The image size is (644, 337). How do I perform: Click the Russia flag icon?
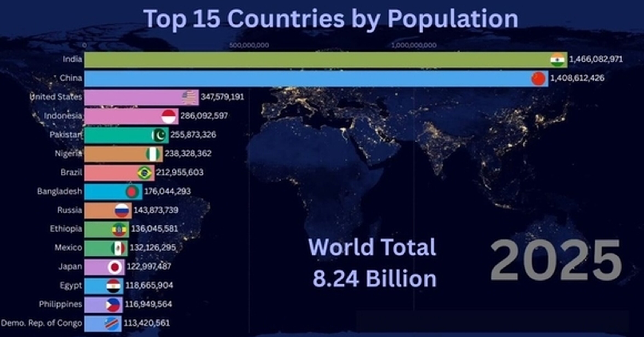(x=122, y=210)
